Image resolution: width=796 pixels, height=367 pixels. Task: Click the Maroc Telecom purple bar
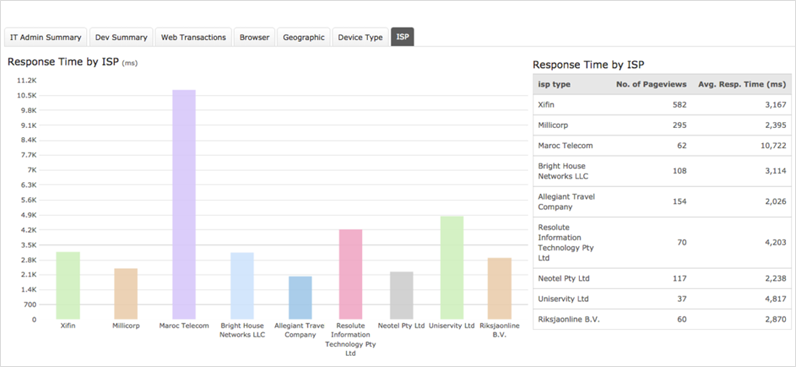[184, 205]
